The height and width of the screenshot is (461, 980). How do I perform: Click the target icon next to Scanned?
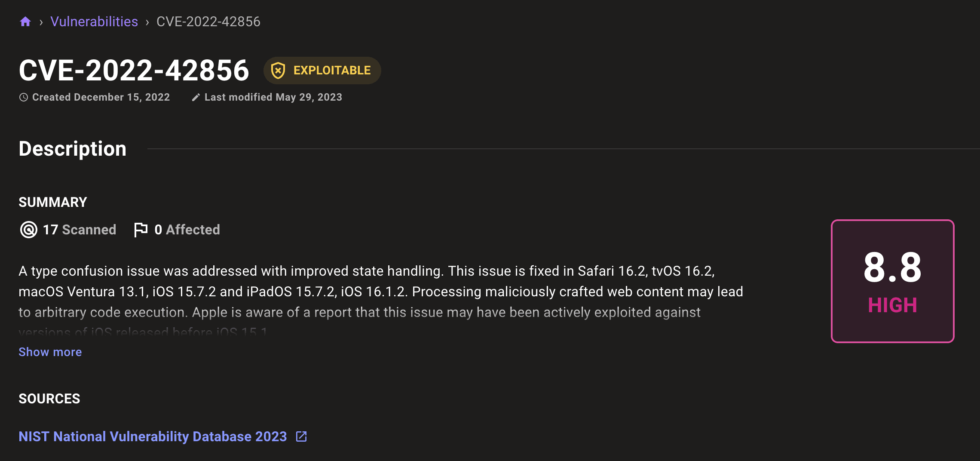(x=29, y=230)
